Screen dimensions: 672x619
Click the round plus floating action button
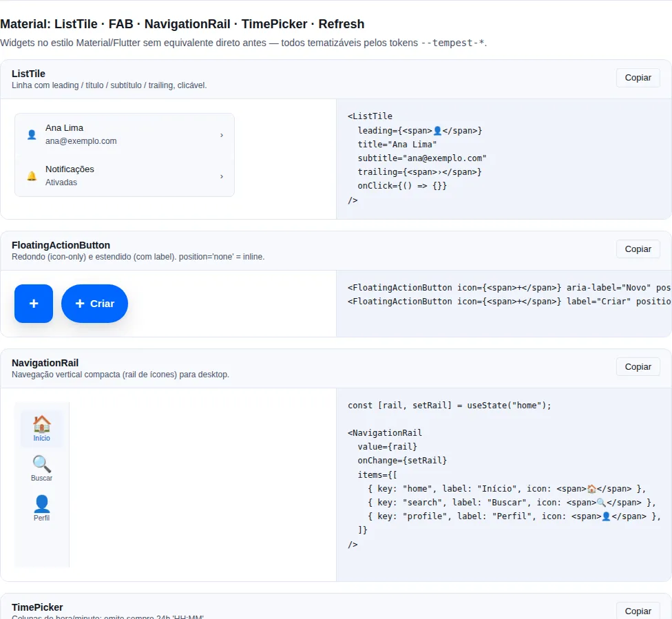point(34,304)
